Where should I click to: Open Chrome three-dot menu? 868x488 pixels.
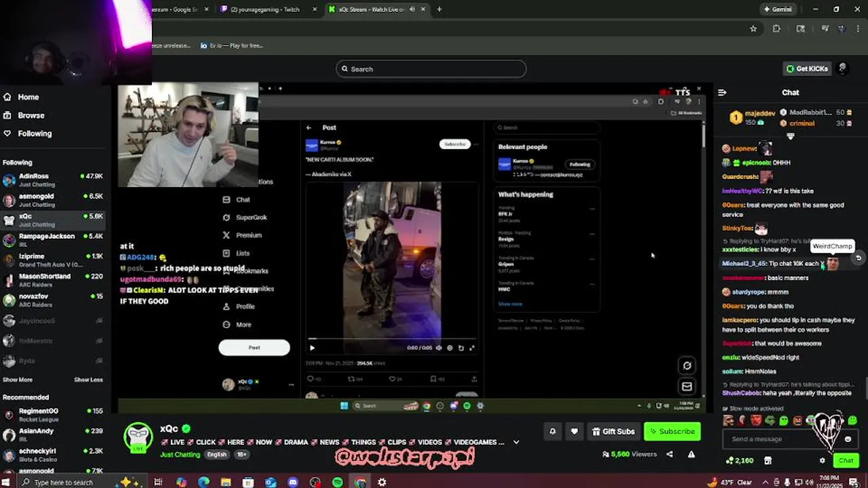coord(857,28)
